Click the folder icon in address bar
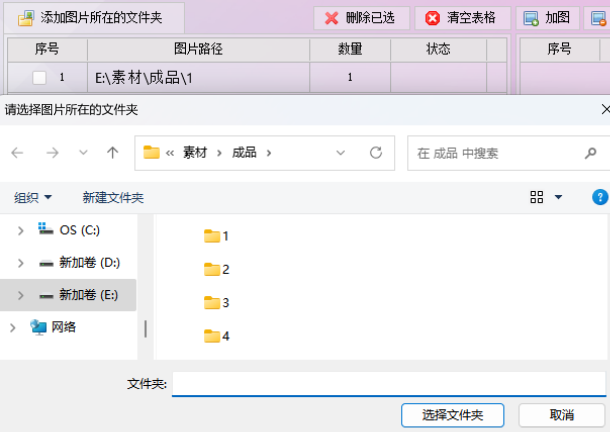Screen dimensions: 610x432 click(x=151, y=153)
